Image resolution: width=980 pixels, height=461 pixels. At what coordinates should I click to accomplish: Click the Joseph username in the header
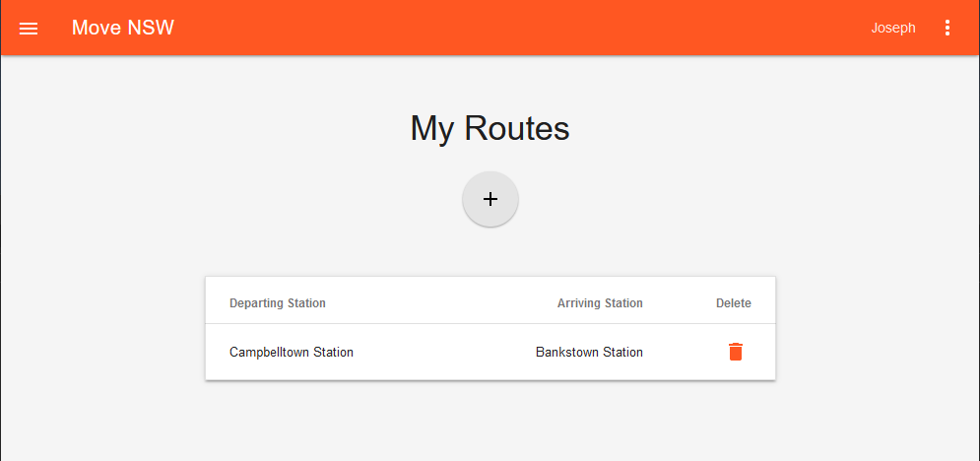coord(893,28)
